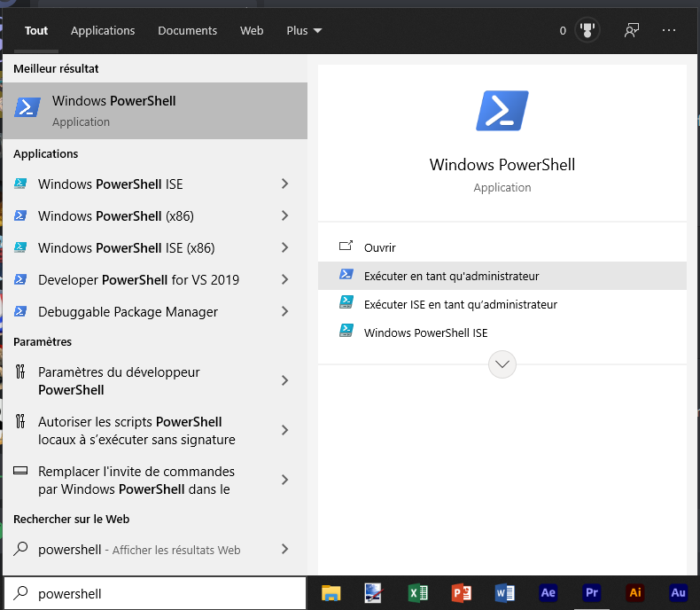The width and height of the screenshot is (700, 610).
Task: Click the PowerShell ISE (x86) result icon
Action: click(20, 247)
